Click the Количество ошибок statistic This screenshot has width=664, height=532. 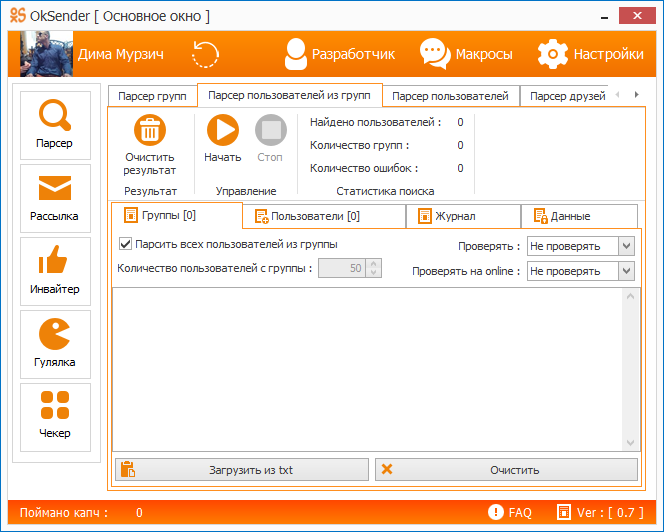pyautogui.click(x=364, y=168)
